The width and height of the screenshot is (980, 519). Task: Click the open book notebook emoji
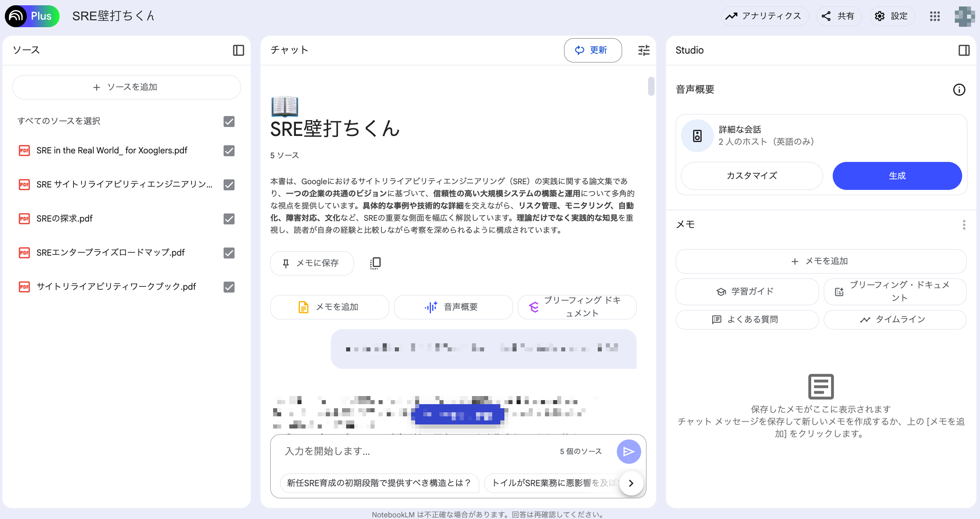284,106
